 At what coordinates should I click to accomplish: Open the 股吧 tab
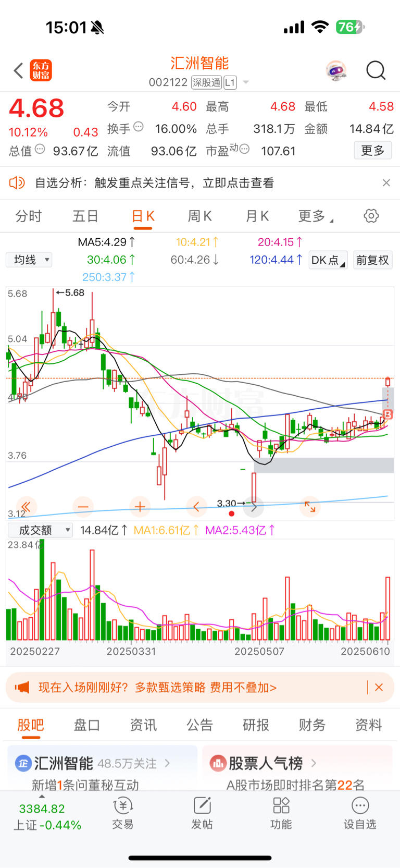click(x=31, y=725)
